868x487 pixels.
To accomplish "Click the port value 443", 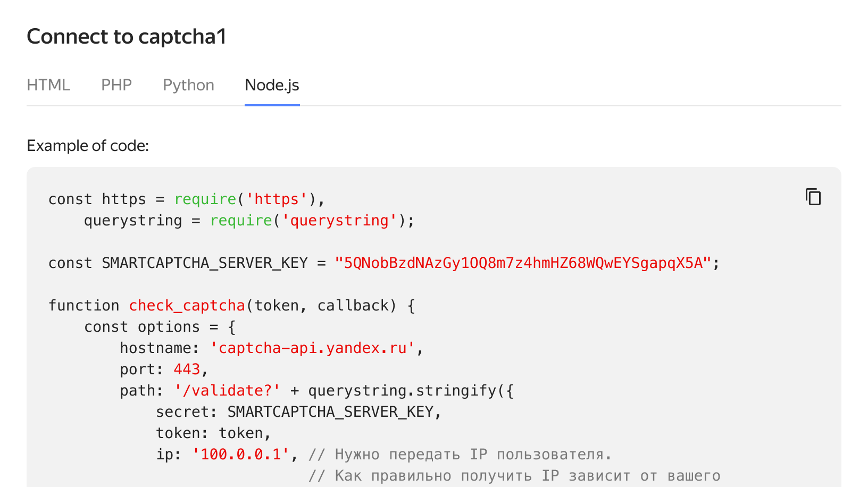I will 187,370.
